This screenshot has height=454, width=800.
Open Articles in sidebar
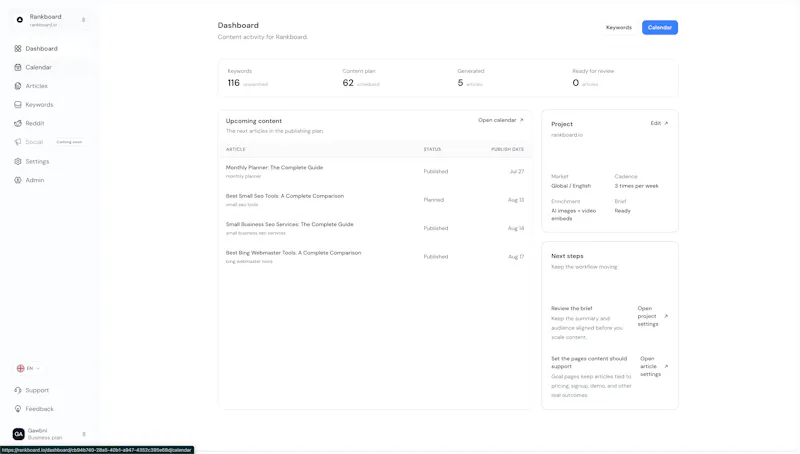tap(48, 86)
